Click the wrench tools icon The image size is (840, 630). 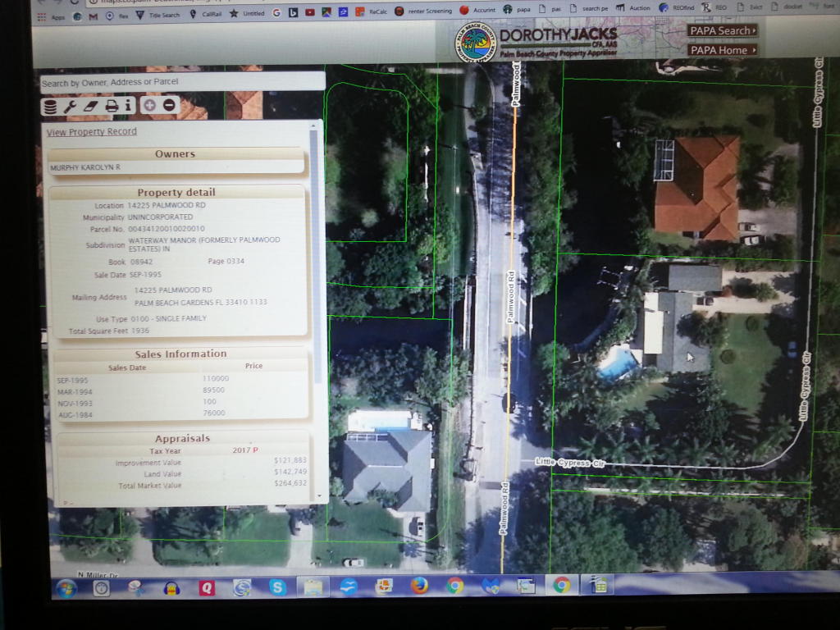click(71, 106)
